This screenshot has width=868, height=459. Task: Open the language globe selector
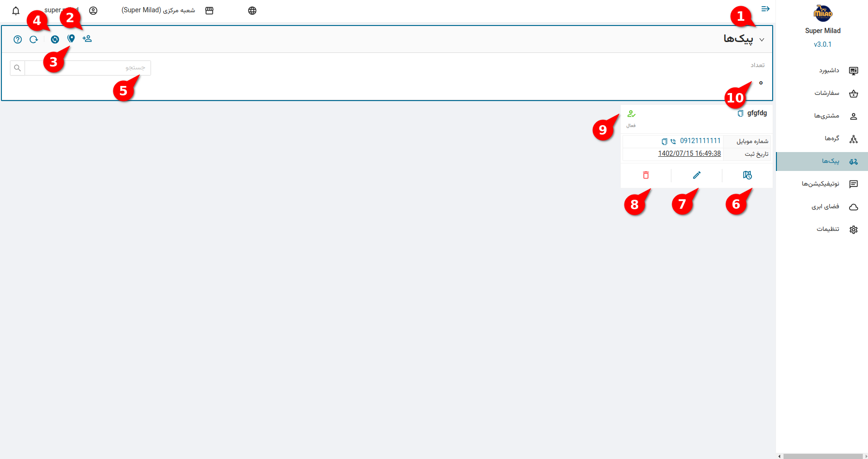click(x=252, y=10)
